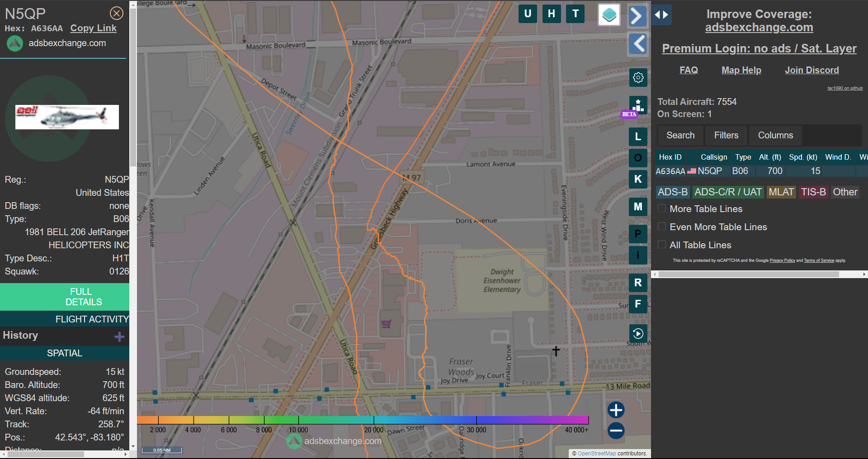
Task: Toggle the O map button
Action: (638, 158)
